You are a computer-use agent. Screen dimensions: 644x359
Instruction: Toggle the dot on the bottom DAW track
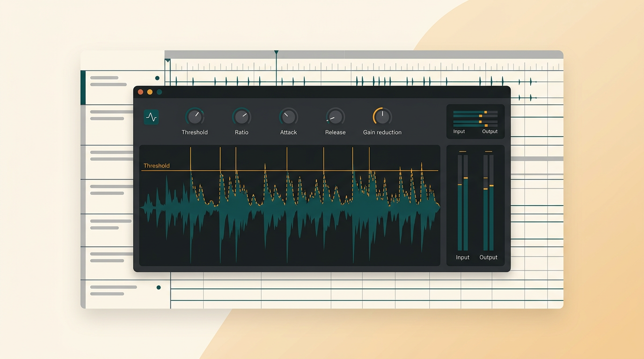click(x=159, y=287)
